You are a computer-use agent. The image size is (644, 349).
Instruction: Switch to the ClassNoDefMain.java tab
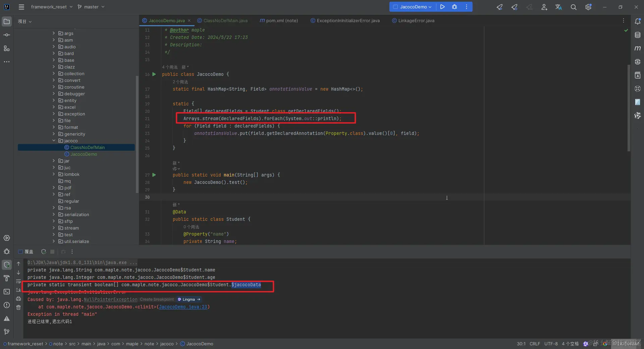tap(223, 20)
